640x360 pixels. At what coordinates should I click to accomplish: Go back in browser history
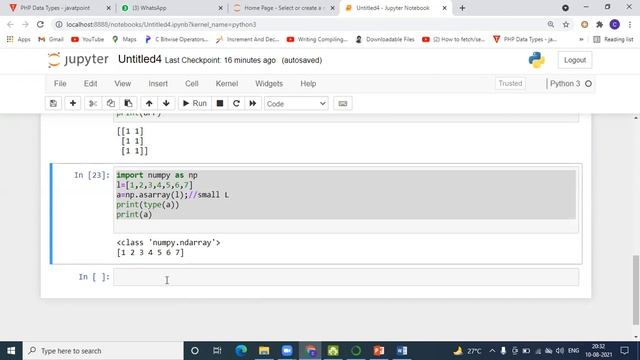11,24
